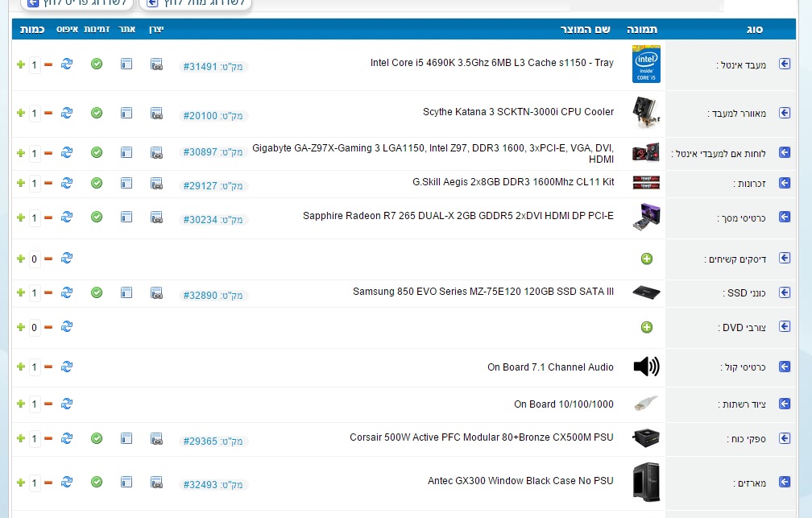The height and width of the screenshot is (518, 812).
Task: Decrease quantity of Samsung 850 EVO SSD
Action: pos(48,293)
